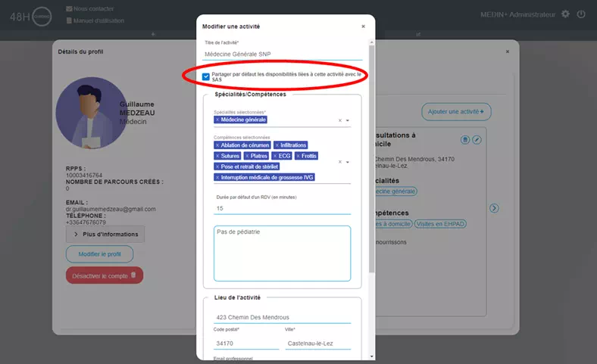This screenshot has width=597, height=364.
Task: Remove the Médecine générale specialty tag
Action: coord(217,120)
